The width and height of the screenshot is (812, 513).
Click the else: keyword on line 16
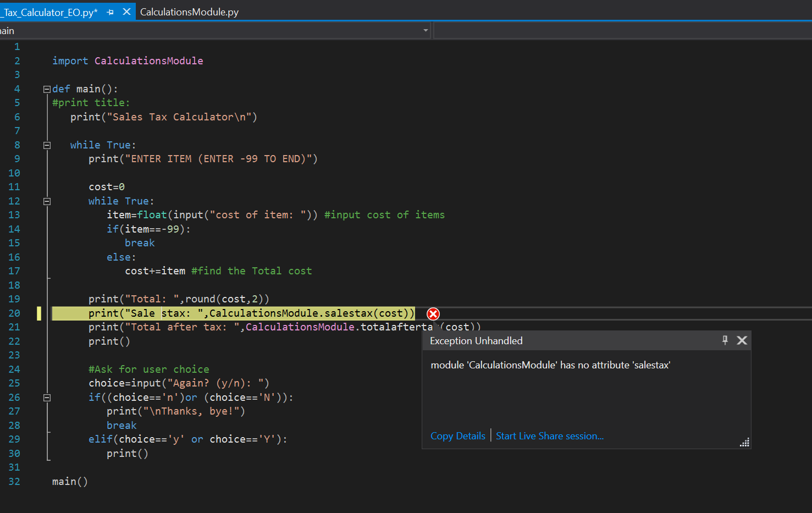point(121,257)
